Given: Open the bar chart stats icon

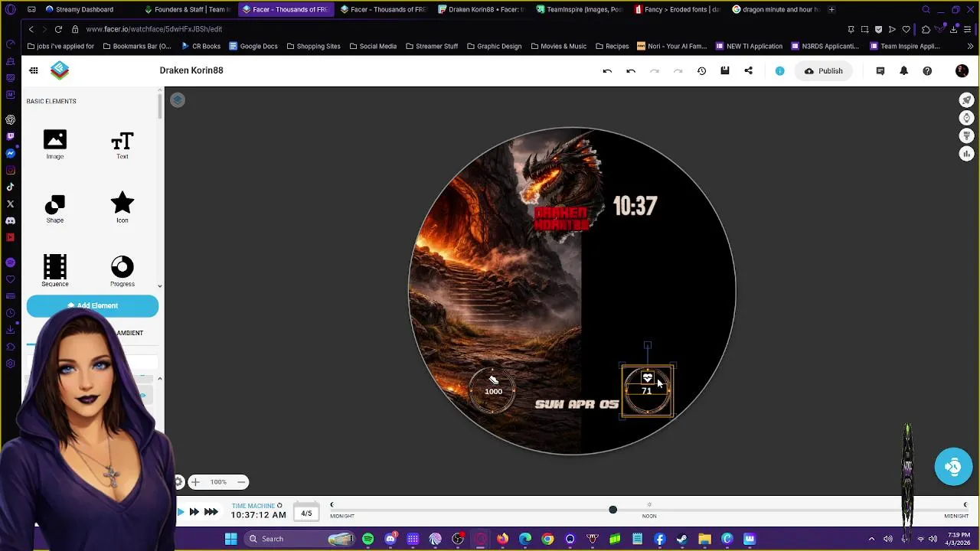Looking at the screenshot, I should [967, 154].
